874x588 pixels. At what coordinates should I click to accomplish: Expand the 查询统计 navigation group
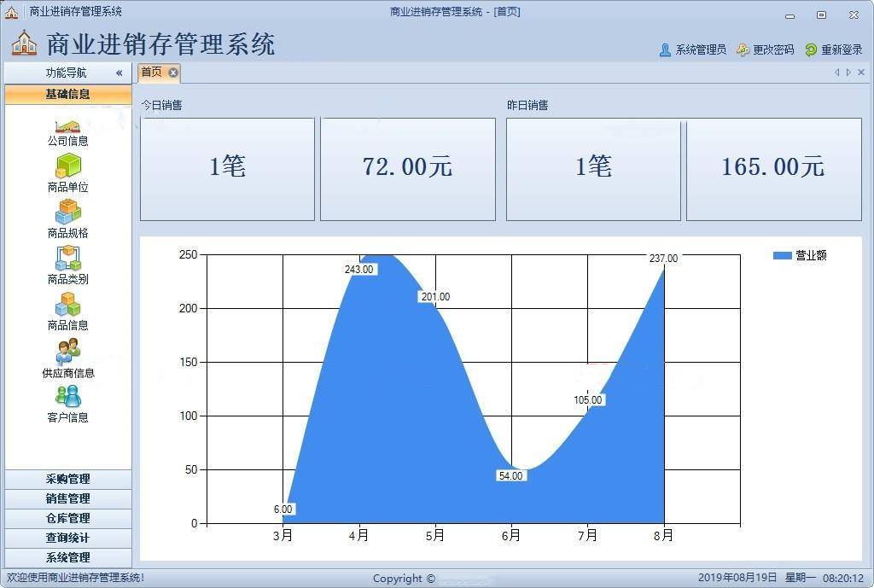68,538
